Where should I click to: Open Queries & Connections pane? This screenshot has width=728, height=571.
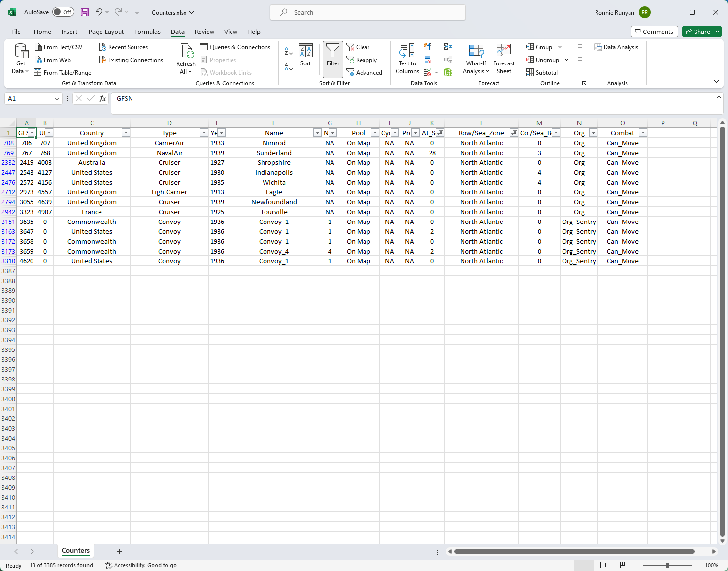[x=235, y=47]
